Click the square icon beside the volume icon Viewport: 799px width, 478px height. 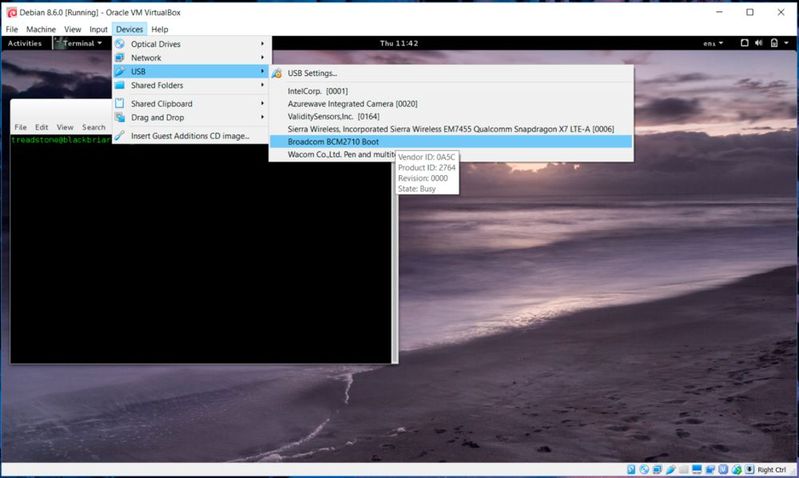(x=744, y=43)
